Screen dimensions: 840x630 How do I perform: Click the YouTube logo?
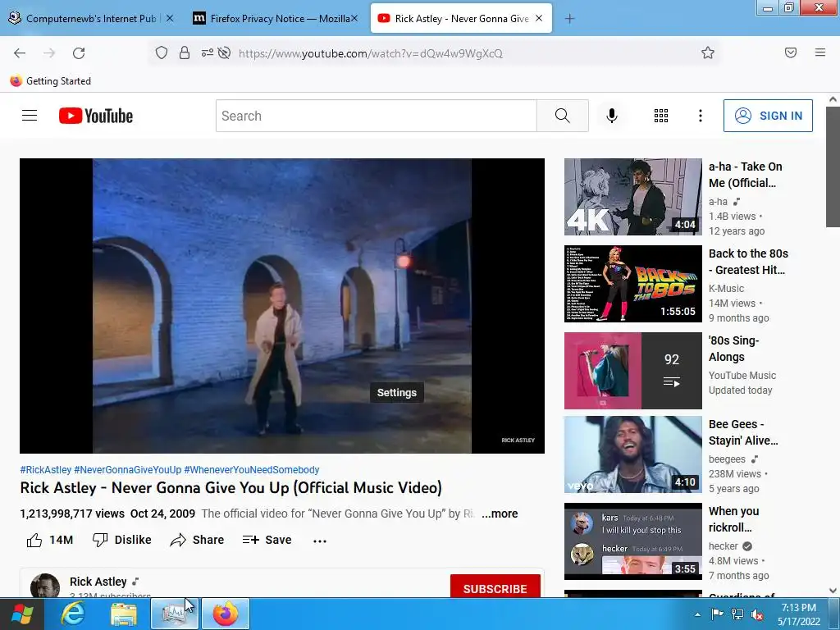tap(96, 116)
